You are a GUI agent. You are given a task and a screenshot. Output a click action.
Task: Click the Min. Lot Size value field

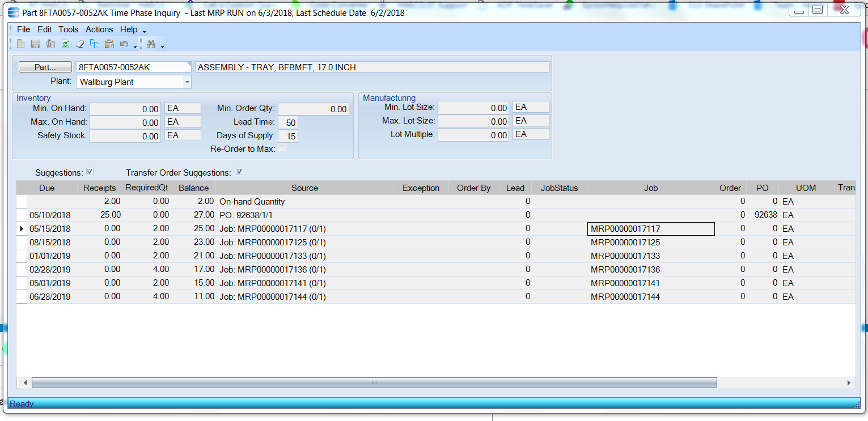473,108
